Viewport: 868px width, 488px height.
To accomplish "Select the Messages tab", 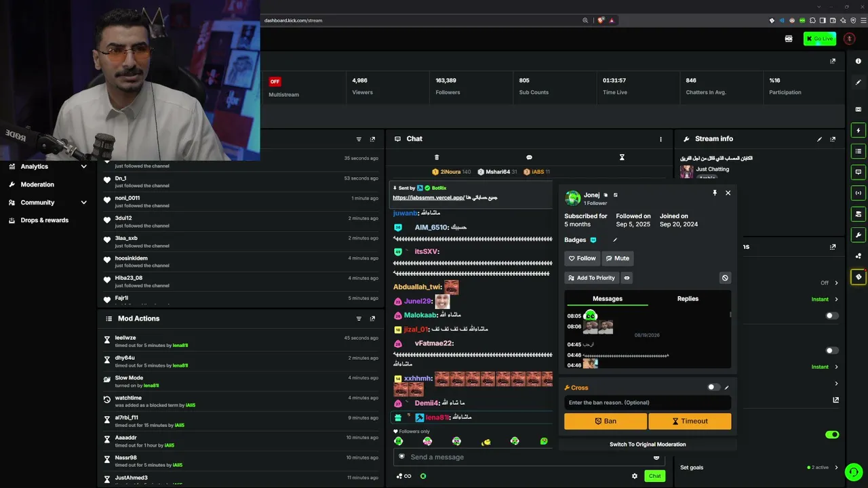I will [x=608, y=299].
